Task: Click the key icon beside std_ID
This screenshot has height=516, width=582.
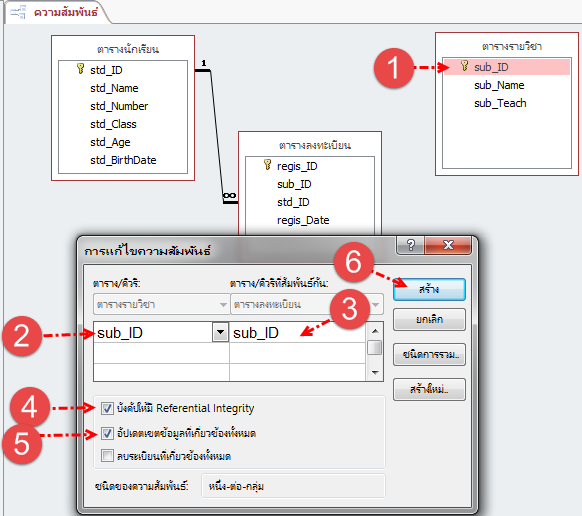Action: click(80, 69)
